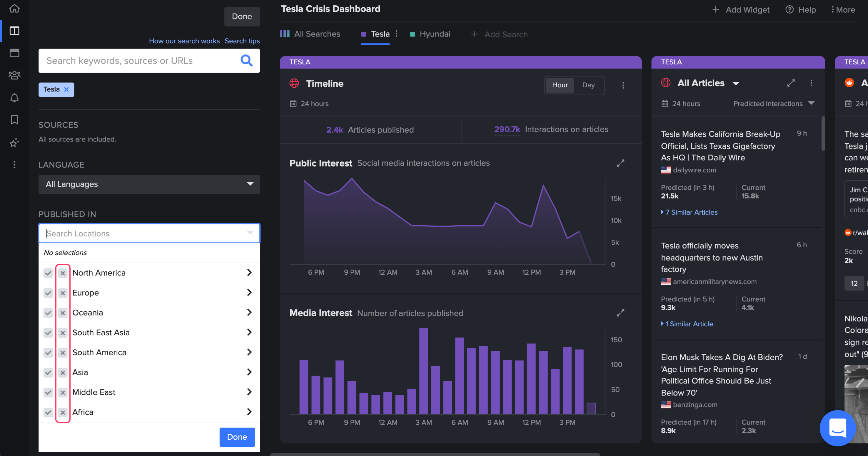The height and width of the screenshot is (457, 868).
Task: Click the All Articles list scrollbar
Action: tap(823, 134)
